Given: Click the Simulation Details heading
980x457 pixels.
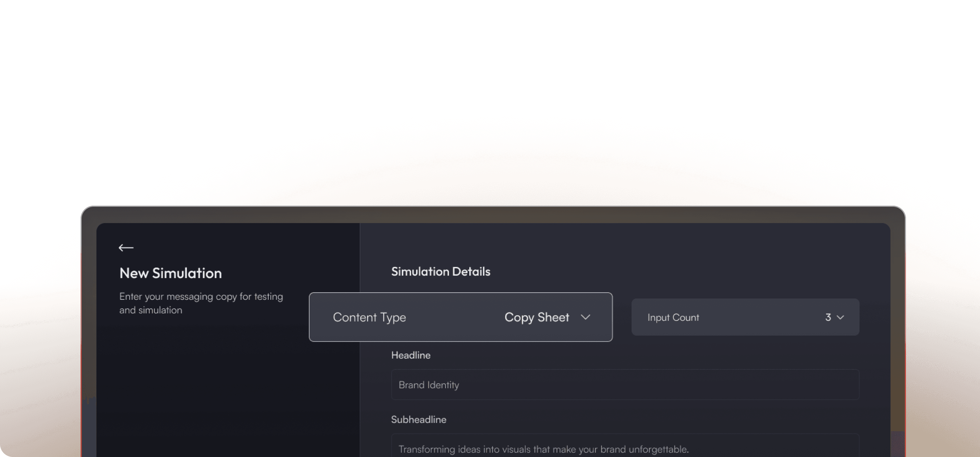Looking at the screenshot, I should (x=440, y=271).
